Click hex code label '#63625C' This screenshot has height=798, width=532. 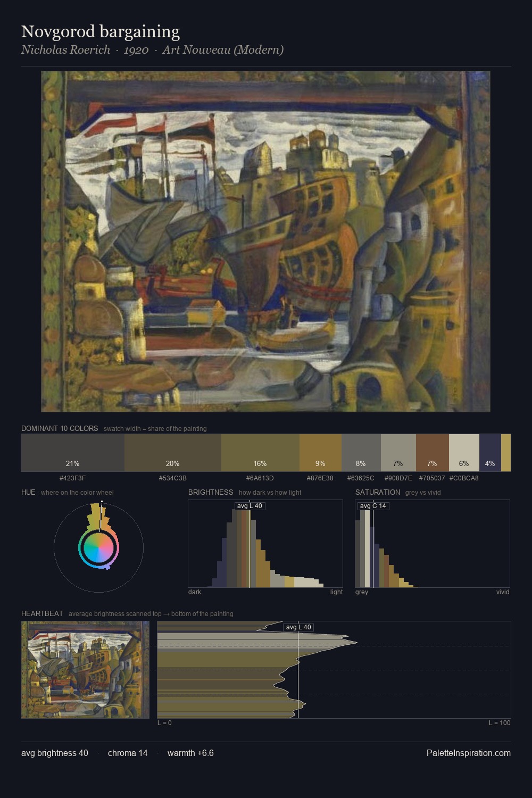click(361, 478)
